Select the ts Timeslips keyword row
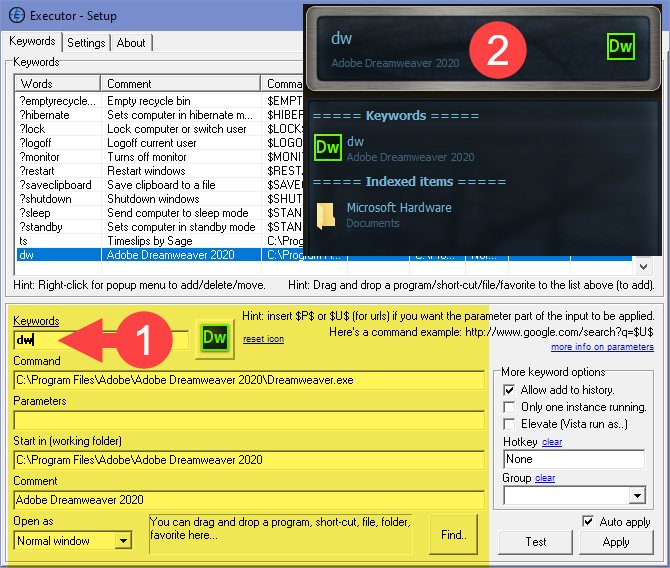The image size is (670, 568). coord(158,241)
